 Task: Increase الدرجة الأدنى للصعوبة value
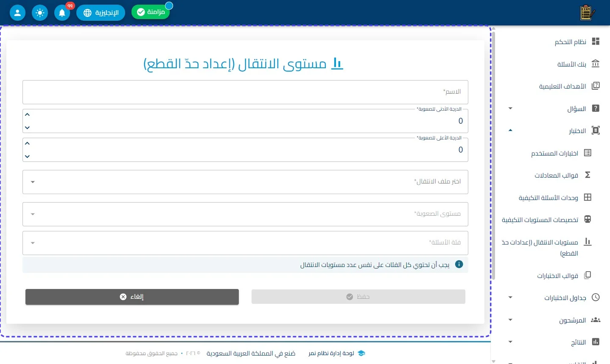click(27, 114)
